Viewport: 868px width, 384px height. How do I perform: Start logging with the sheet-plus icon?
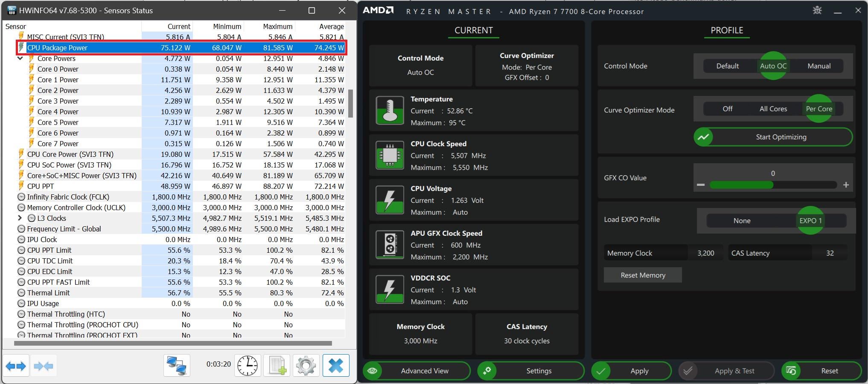[x=277, y=366]
